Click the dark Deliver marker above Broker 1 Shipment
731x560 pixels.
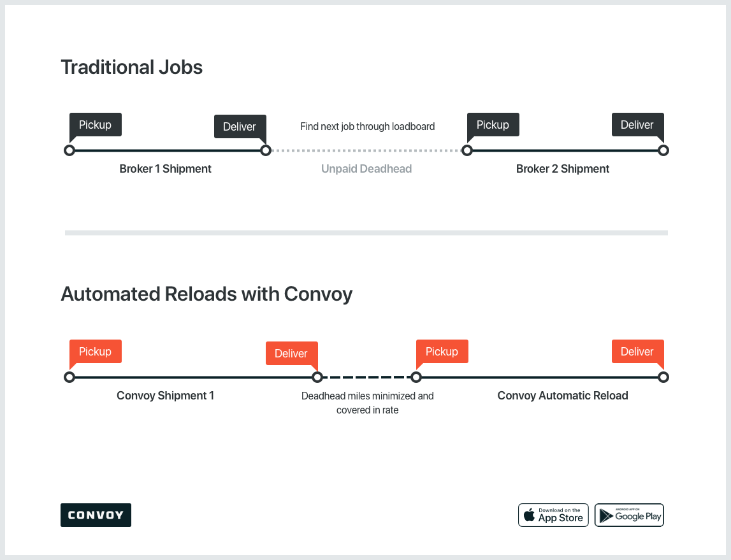[x=240, y=127]
